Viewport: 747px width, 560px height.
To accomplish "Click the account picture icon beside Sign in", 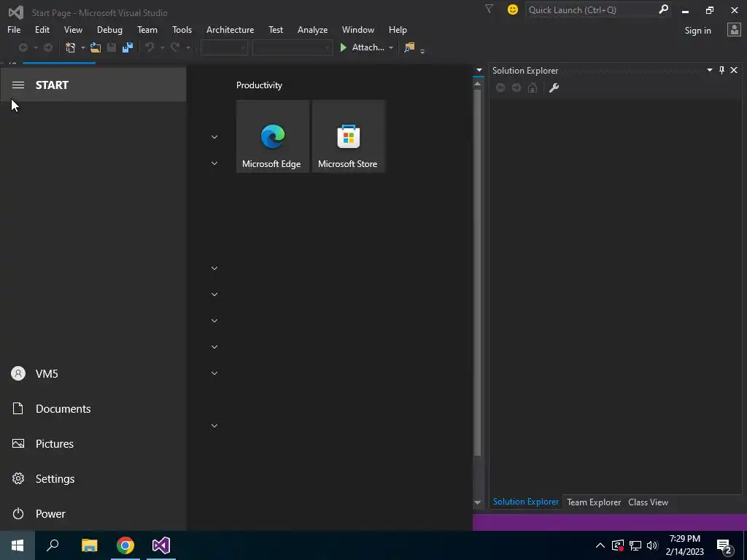I will [x=734, y=30].
